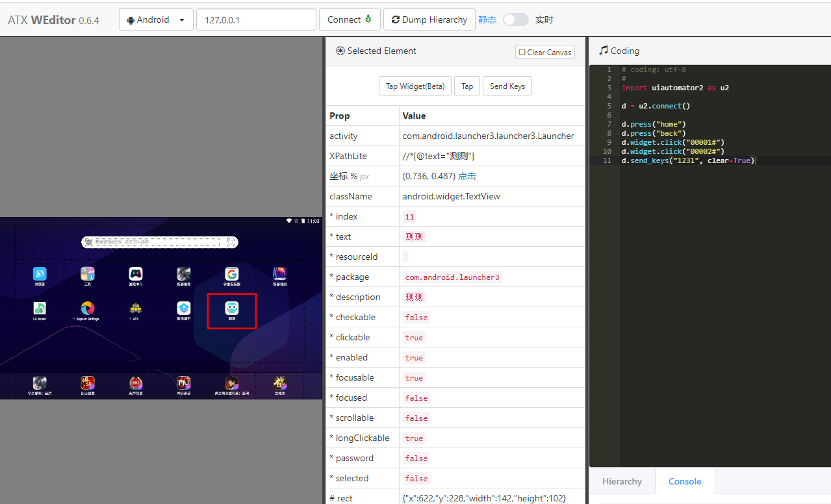Click the device home screen search bar

pos(160,242)
